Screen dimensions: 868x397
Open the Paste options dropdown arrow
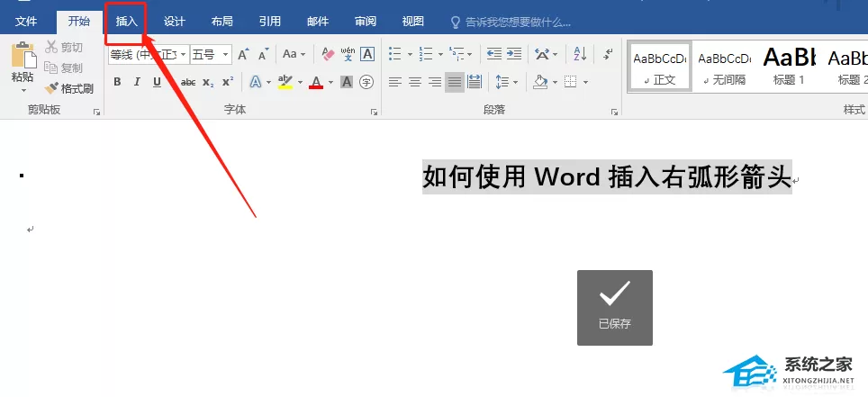(23, 91)
